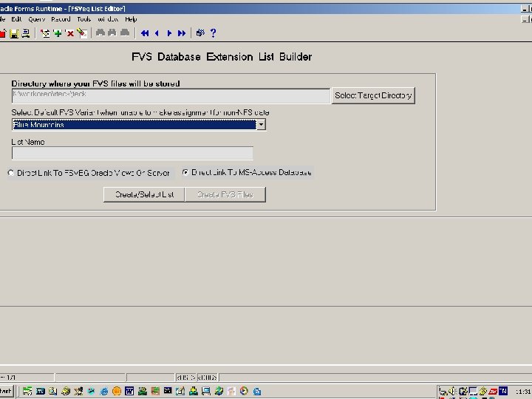Click the Delete Record red X icon

70,33
